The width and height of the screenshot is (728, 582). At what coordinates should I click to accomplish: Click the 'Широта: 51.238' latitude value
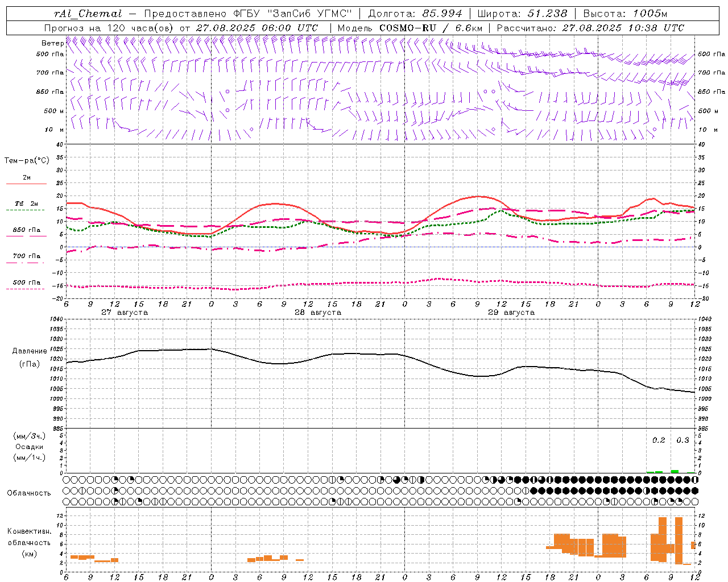(522, 14)
